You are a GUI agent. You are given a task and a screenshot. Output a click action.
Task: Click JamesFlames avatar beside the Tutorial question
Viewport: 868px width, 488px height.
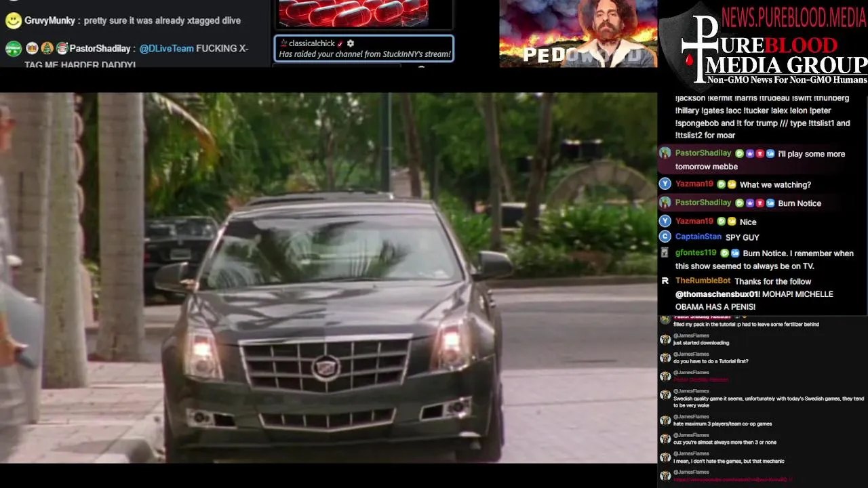point(665,358)
